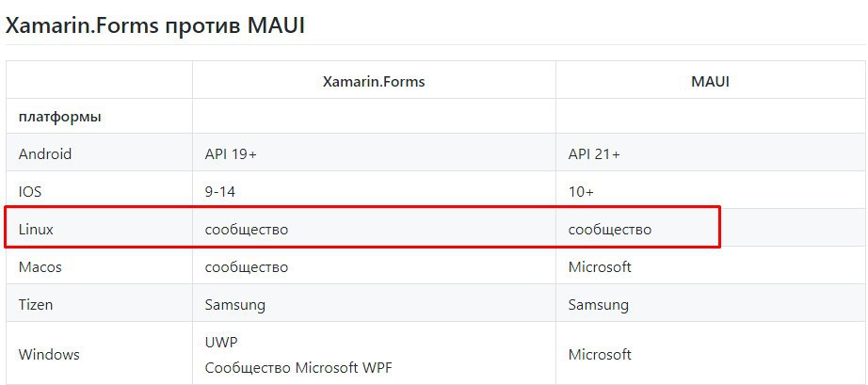Click the Linux row label

36,229
